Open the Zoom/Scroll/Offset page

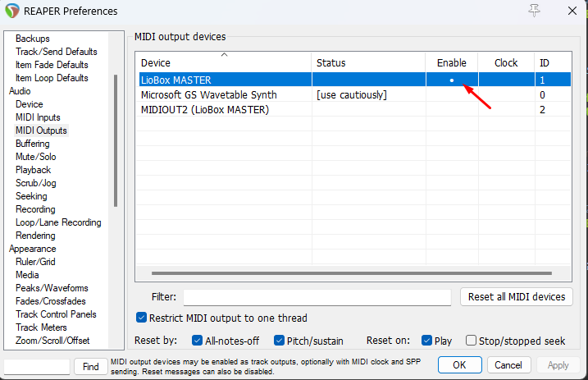coord(52,341)
